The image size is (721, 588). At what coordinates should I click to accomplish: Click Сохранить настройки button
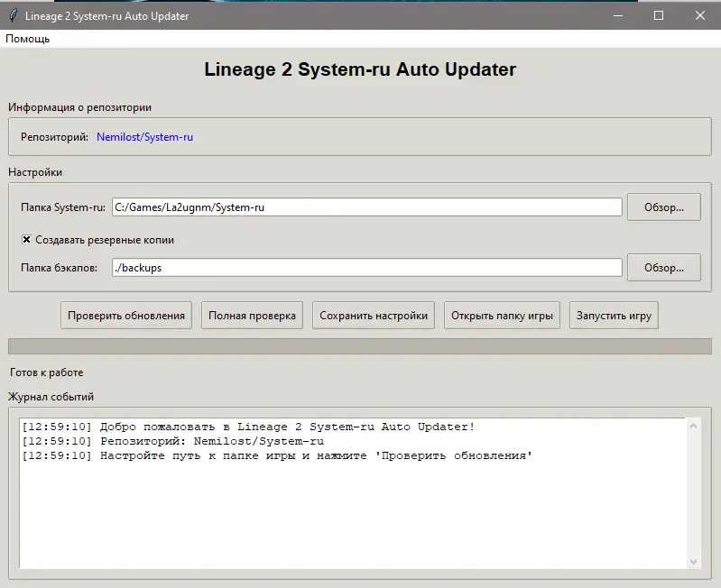tap(374, 316)
